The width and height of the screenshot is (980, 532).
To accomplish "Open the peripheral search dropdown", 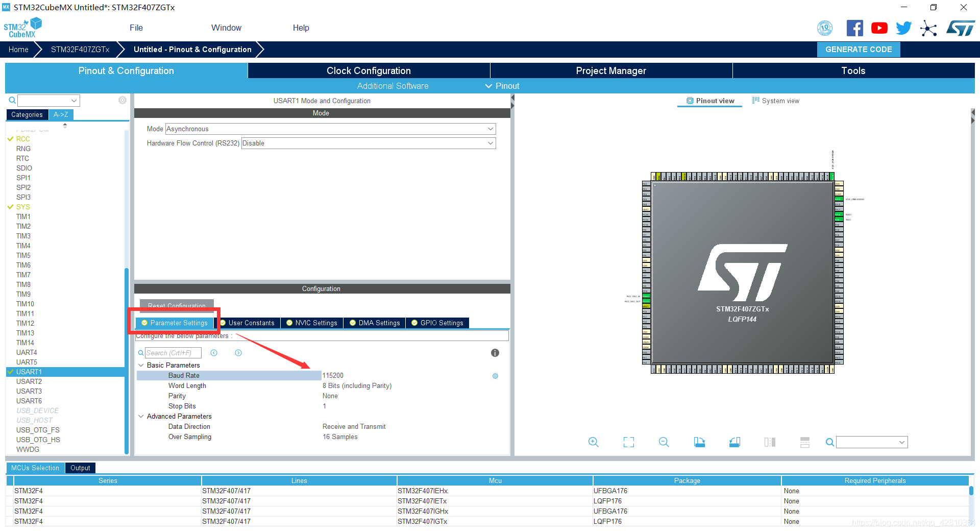I will pos(74,101).
